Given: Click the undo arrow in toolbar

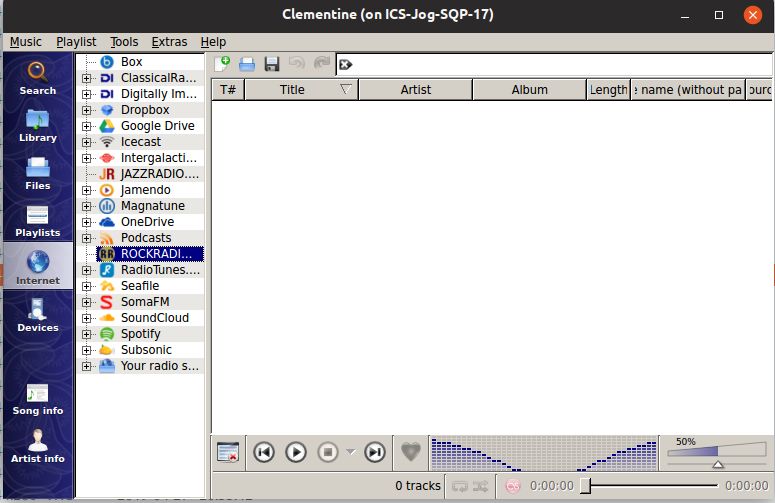Looking at the screenshot, I should (x=297, y=63).
